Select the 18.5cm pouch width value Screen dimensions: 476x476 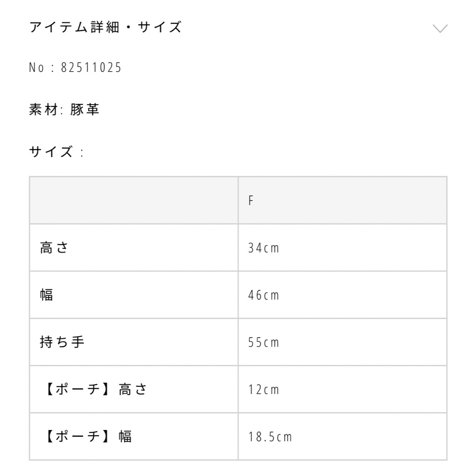tap(270, 437)
